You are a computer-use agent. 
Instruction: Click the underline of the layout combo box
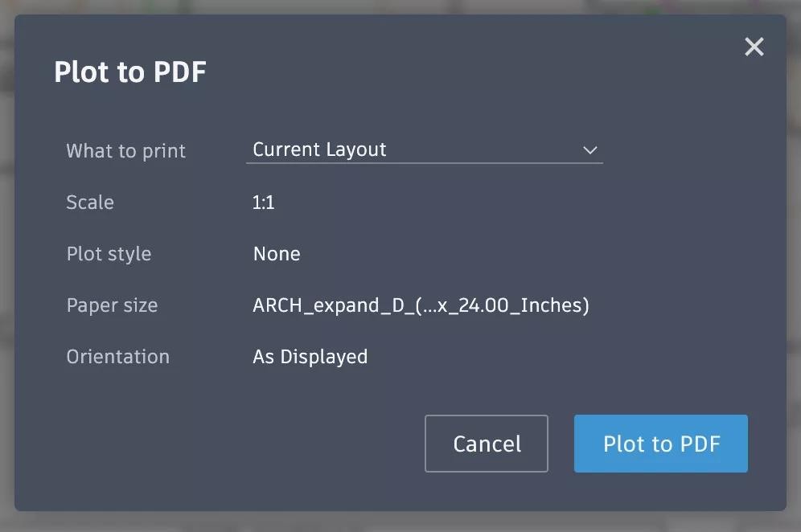pyautogui.click(x=425, y=163)
